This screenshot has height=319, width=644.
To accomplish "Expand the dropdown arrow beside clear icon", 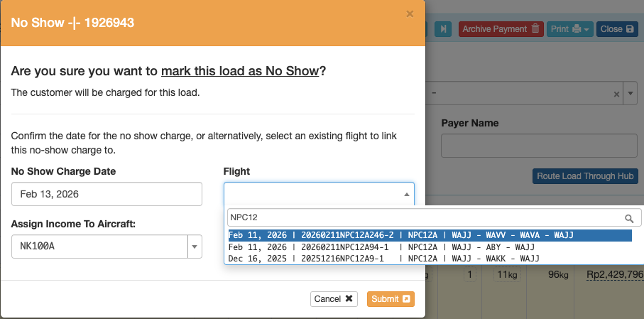I will tap(631, 94).
